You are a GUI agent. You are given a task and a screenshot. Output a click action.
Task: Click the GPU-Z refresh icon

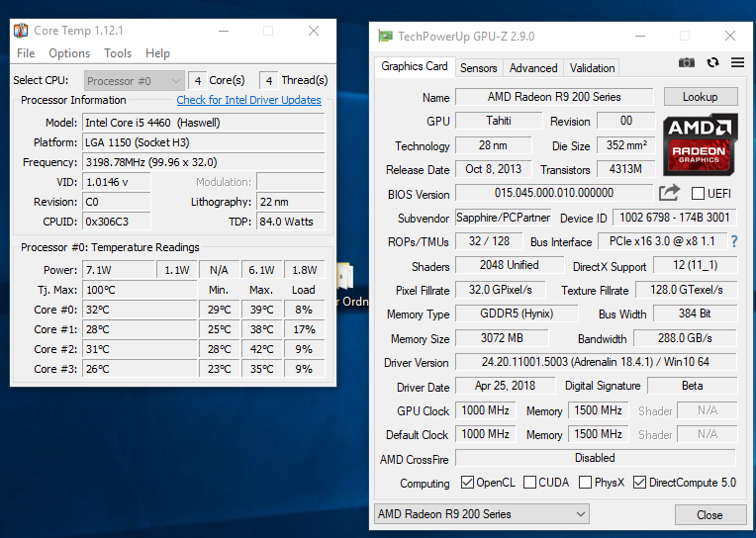(712, 62)
